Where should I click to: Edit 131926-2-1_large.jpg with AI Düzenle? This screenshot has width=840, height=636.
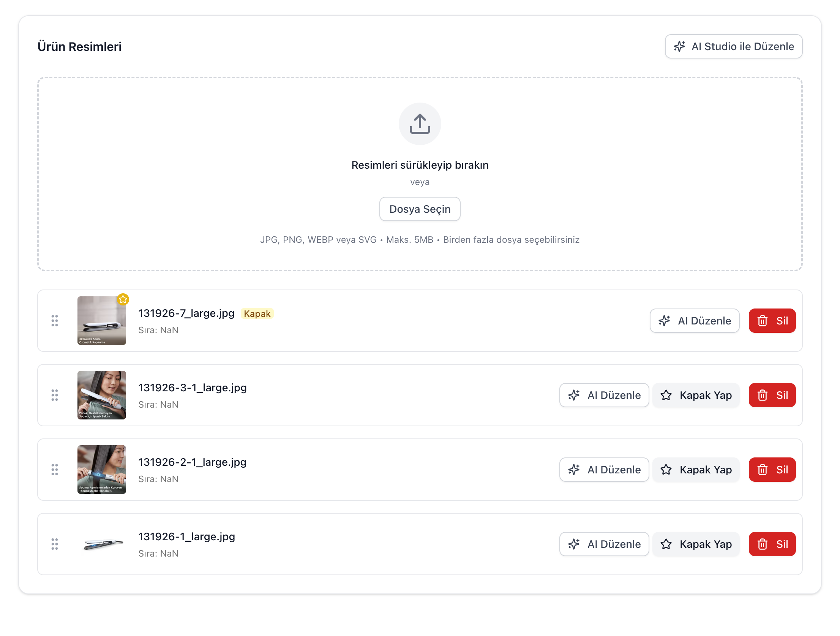coord(604,470)
